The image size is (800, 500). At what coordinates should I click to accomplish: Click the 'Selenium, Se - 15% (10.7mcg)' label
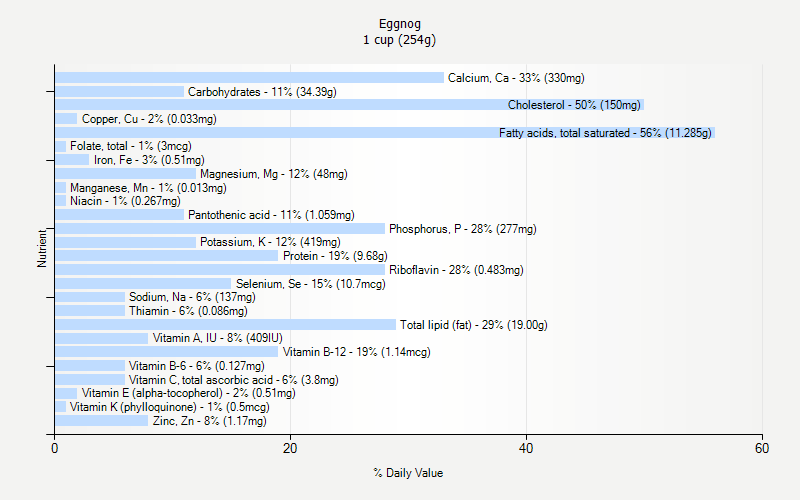[310, 284]
